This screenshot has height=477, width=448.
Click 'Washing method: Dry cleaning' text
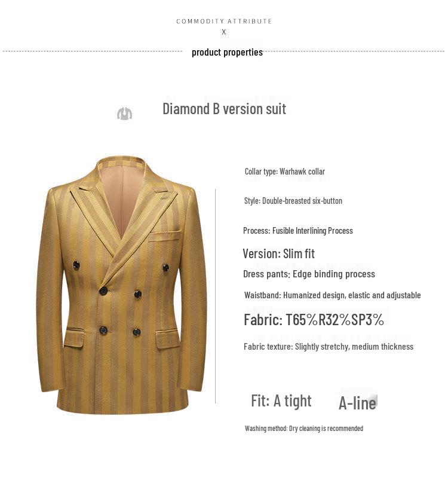pyautogui.click(x=304, y=429)
